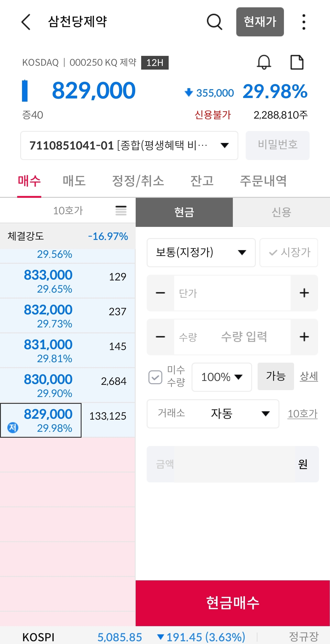Open the 주문내역 tab

(263, 181)
